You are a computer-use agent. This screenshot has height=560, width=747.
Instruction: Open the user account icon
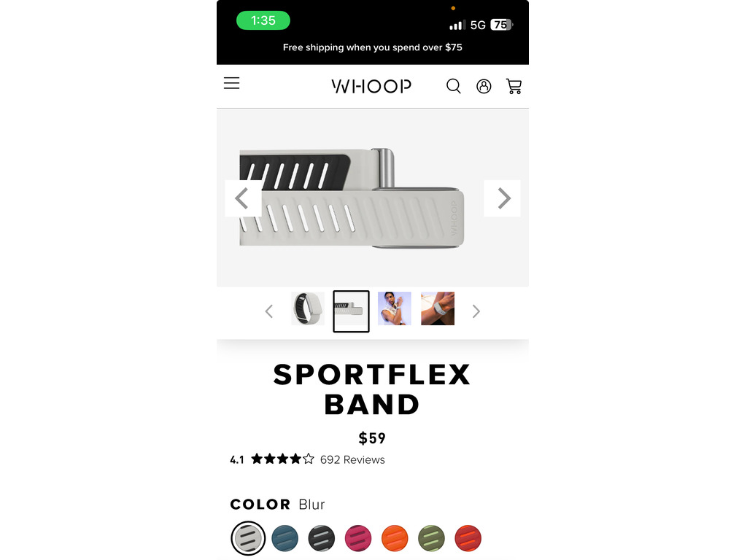point(484,86)
